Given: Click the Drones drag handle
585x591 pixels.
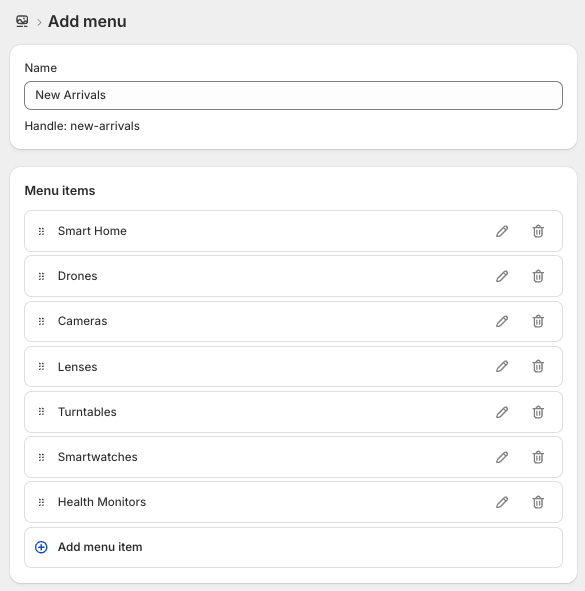Looking at the screenshot, I should pyautogui.click(x=41, y=276).
